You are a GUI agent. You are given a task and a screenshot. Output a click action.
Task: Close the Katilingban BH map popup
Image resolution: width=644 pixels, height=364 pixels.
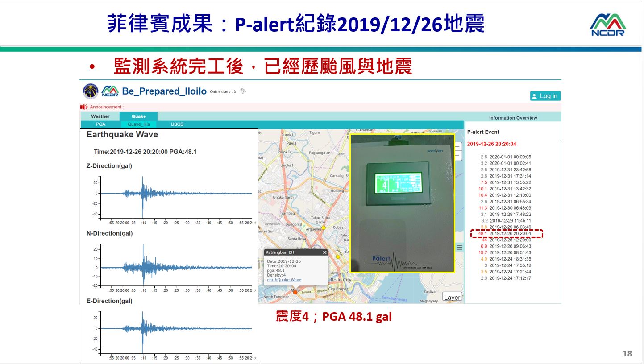pyautogui.click(x=324, y=252)
